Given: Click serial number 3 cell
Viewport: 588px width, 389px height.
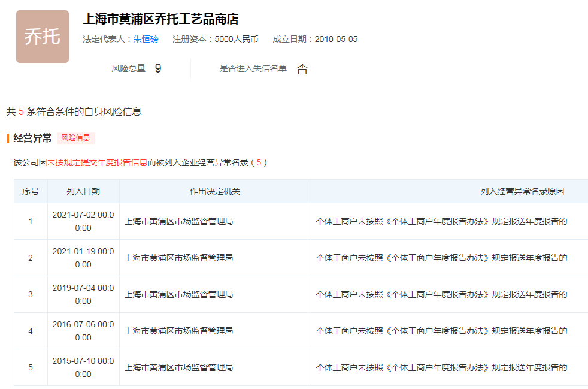Looking at the screenshot, I should (31, 294).
